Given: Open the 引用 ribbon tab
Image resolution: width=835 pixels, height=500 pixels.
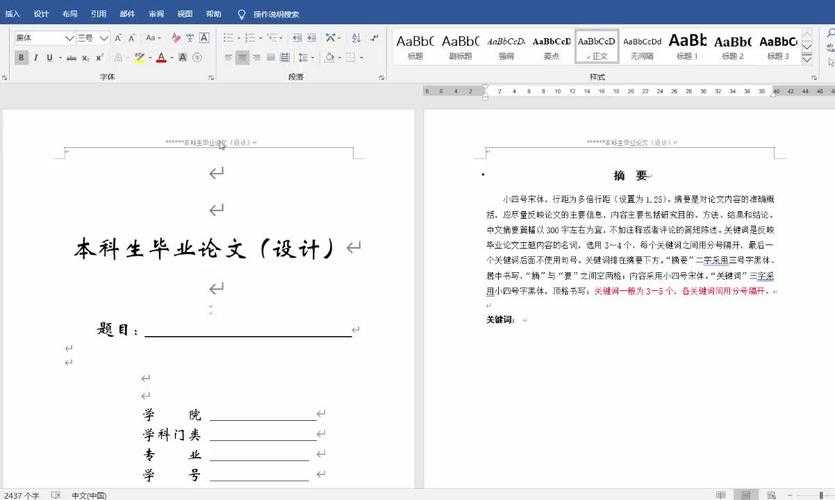Looking at the screenshot, I should tap(99, 14).
